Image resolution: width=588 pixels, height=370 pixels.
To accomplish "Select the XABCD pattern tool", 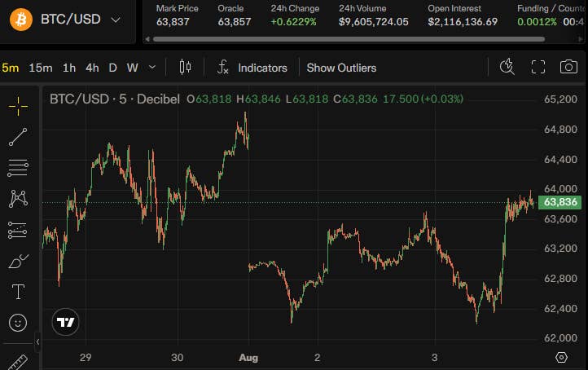I will [x=18, y=199].
